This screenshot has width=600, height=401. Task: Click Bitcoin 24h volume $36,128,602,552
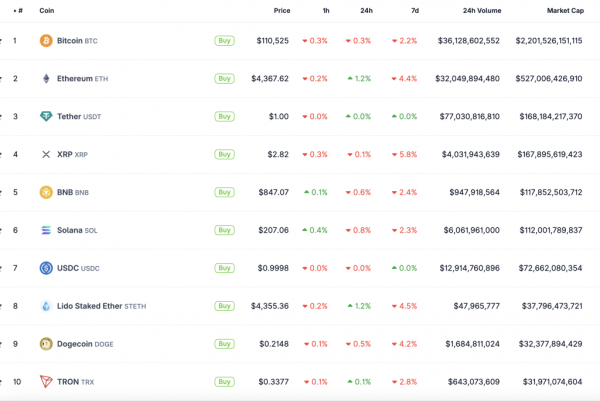point(469,41)
